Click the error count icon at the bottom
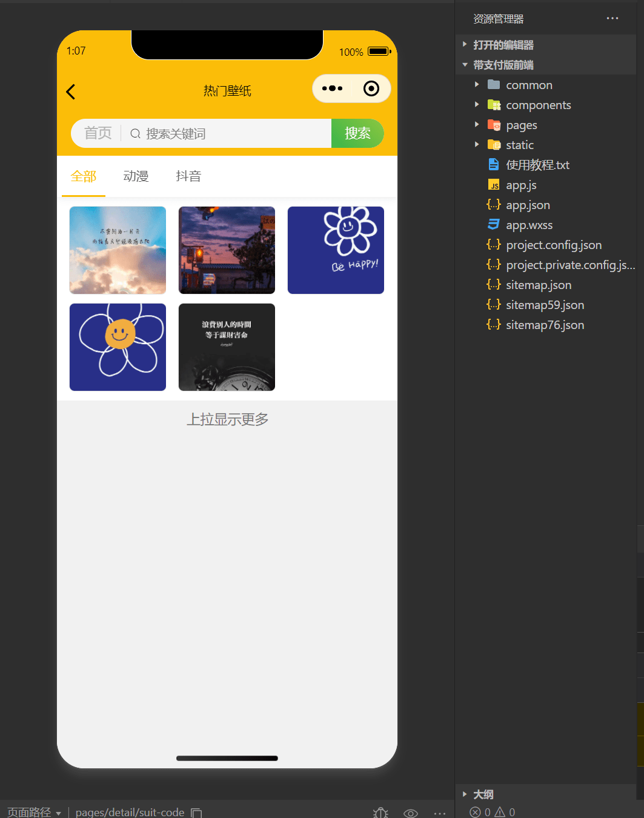 [x=476, y=812]
